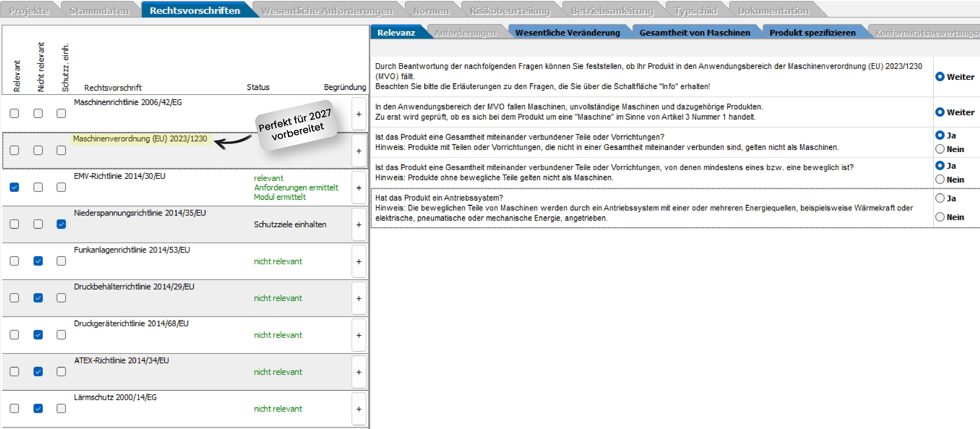The width and height of the screenshot is (980, 429).
Task: Uncheck Relevant checkbox for EMV-Richtlinie
Action: [x=15, y=187]
